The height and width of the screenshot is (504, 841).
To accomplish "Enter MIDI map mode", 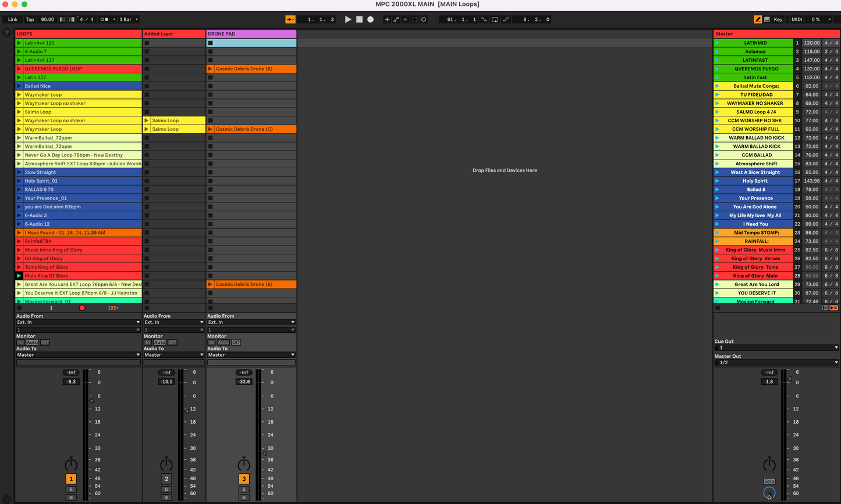I will 796,19.
